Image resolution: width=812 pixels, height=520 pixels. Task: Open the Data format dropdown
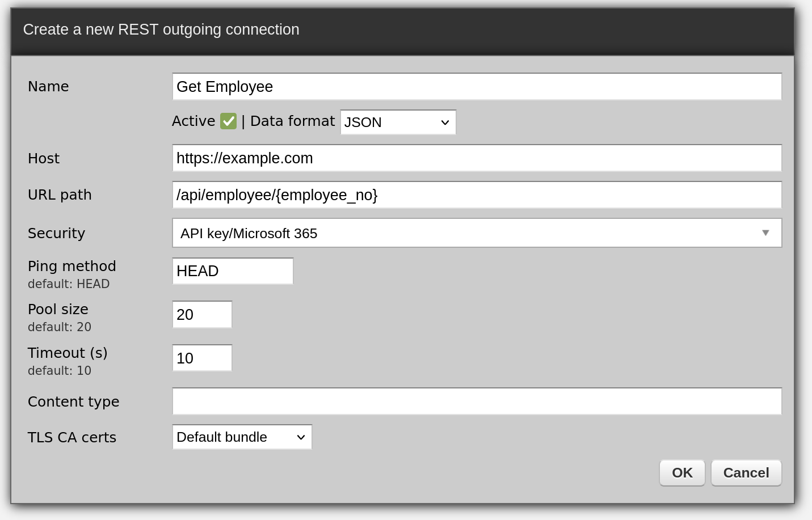tap(398, 122)
